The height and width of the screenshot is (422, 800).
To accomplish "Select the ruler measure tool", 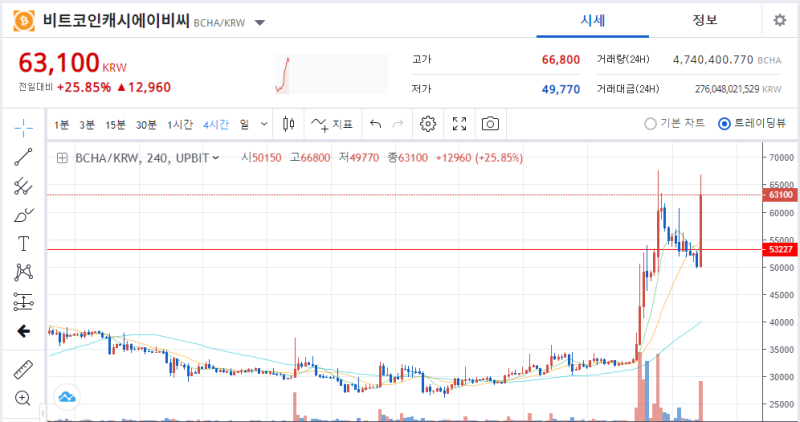I will click(x=23, y=369).
